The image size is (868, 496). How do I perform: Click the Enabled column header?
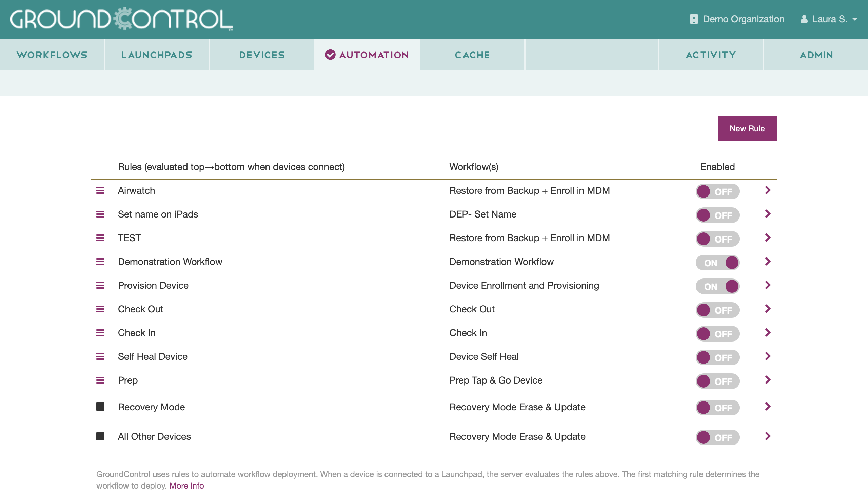pos(717,167)
